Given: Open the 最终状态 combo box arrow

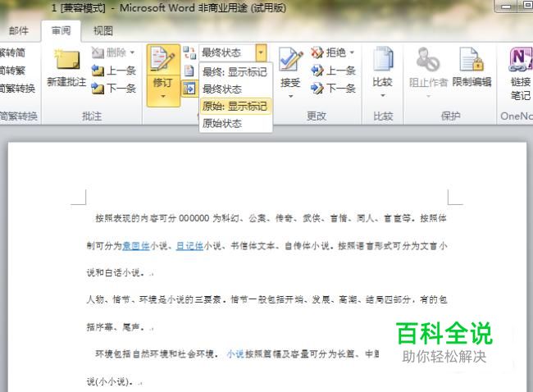Looking at the screenshot, I should click(261, 52).
